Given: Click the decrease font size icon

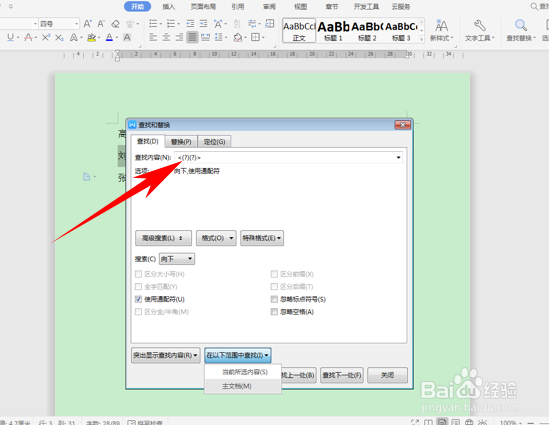Looking at the screenshot, I should [x=101, y=24].
